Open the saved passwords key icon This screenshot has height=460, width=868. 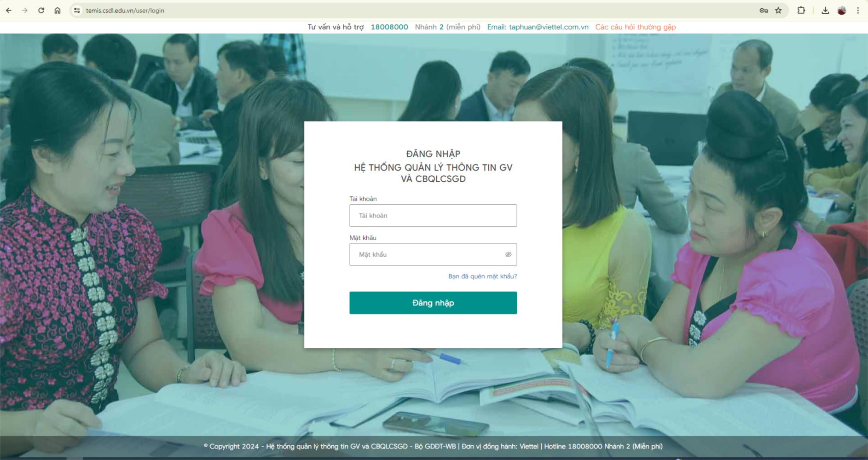pos(764,11)
